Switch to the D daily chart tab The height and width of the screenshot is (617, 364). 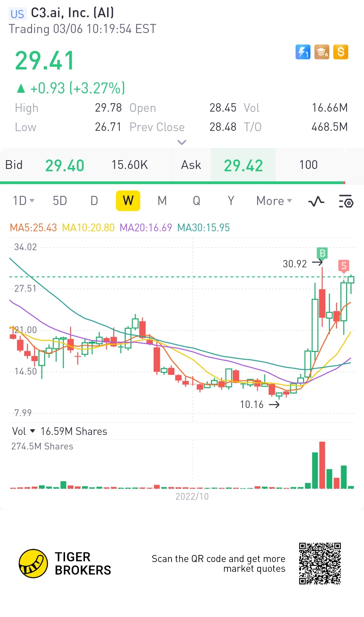(94, 201)
